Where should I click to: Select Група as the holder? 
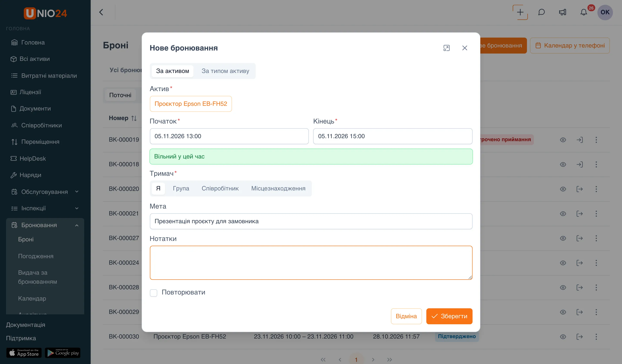point(181,188)
